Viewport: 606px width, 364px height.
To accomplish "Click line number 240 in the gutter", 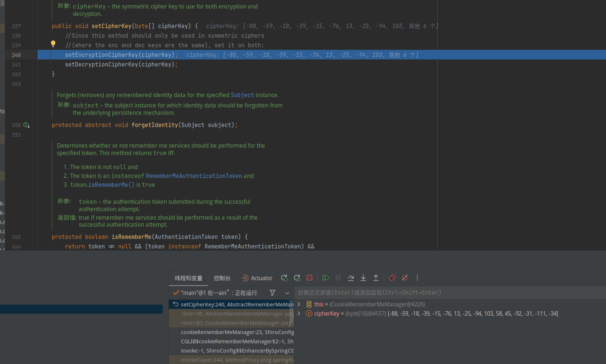I will tap(16, 55).
